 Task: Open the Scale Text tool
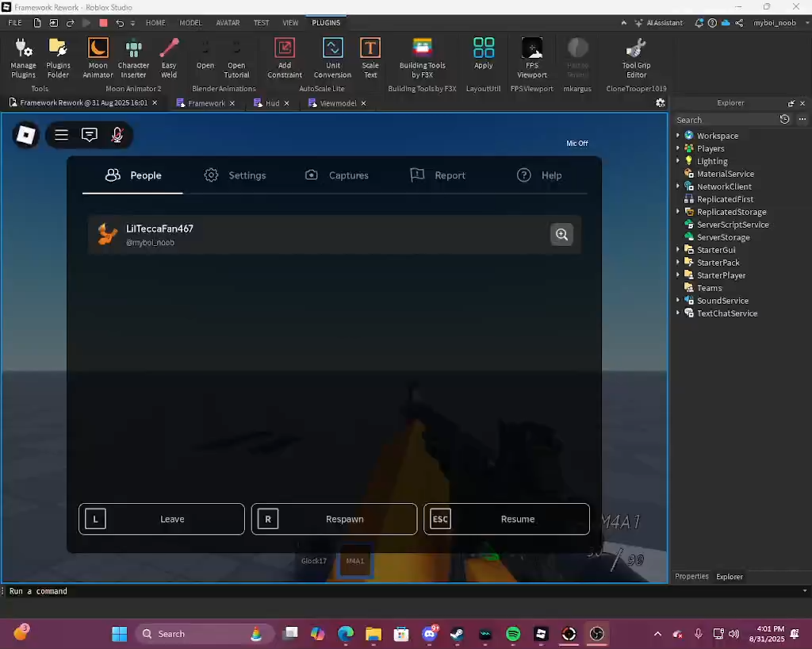pos(370,56)
